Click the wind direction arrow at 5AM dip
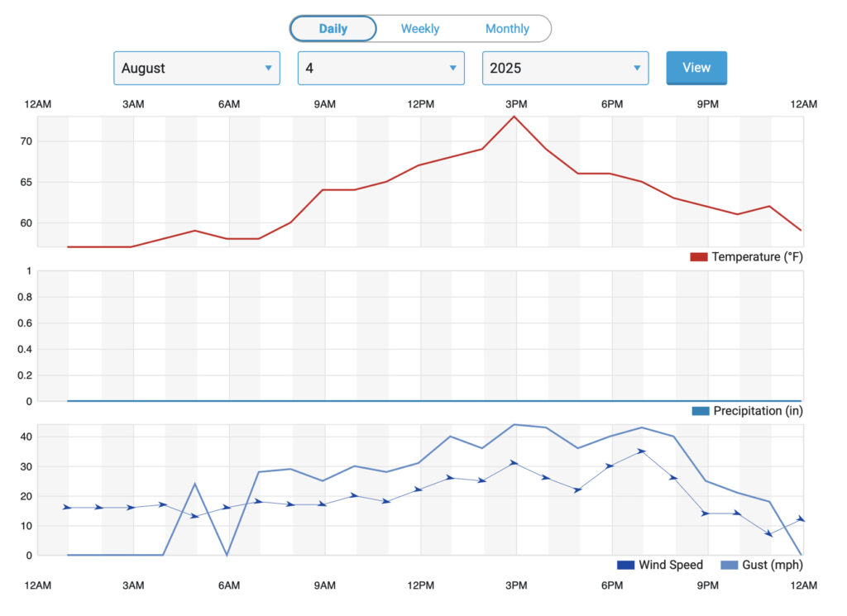This screenshot has width=847, height=616. pyautogui.click(x=195, y=516)
